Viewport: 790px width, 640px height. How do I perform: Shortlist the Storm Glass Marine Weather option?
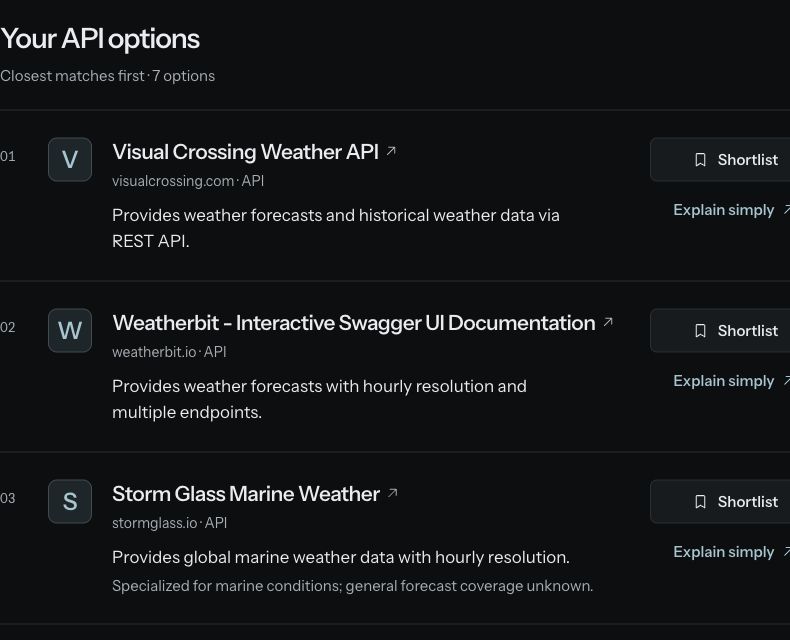[720, 501]
